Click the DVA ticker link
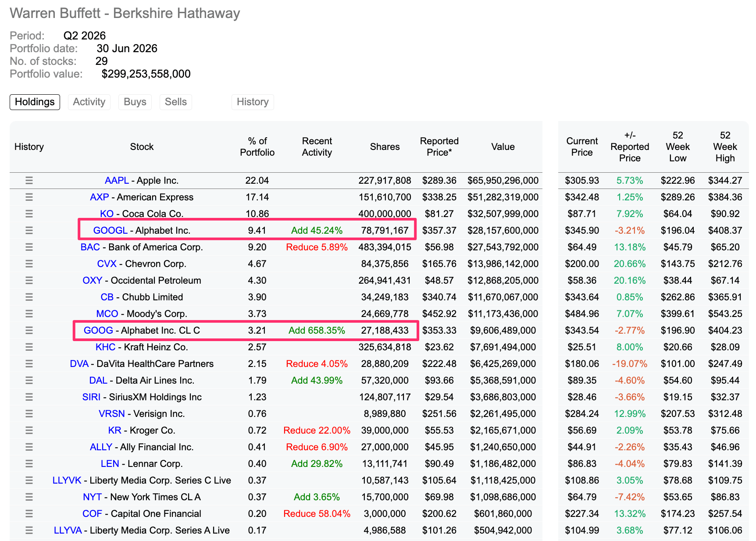756x541 pixels. click(79, 363)
